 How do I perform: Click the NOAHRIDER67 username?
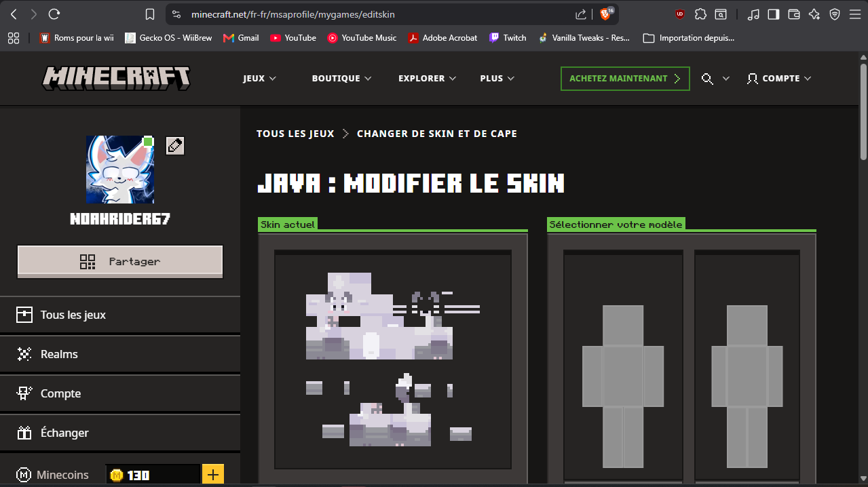click(x=120, y=219)
